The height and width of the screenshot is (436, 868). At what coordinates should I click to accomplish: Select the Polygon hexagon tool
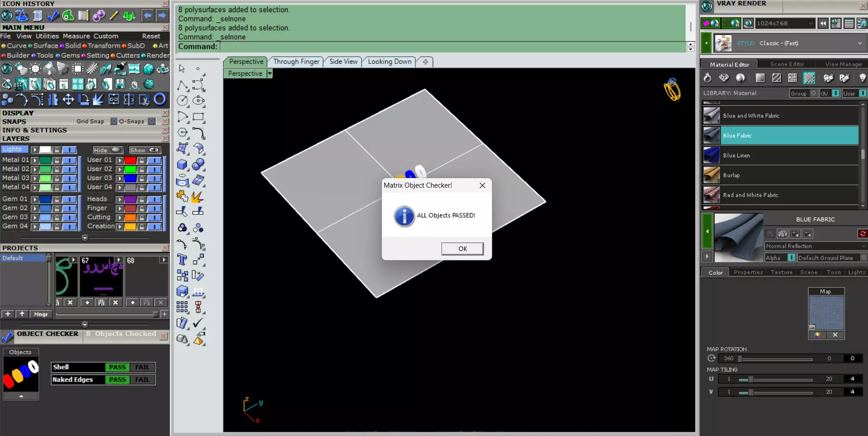(182, 132)
